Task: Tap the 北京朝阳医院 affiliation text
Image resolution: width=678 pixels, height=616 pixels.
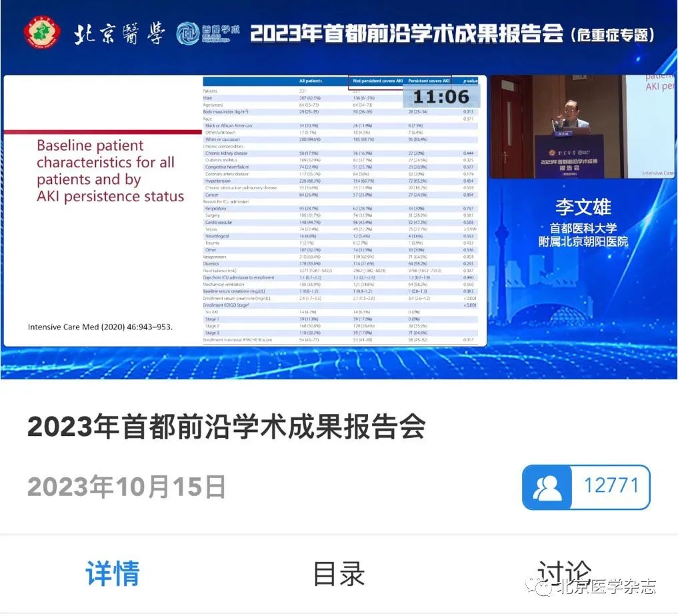Action: point(583,241)
